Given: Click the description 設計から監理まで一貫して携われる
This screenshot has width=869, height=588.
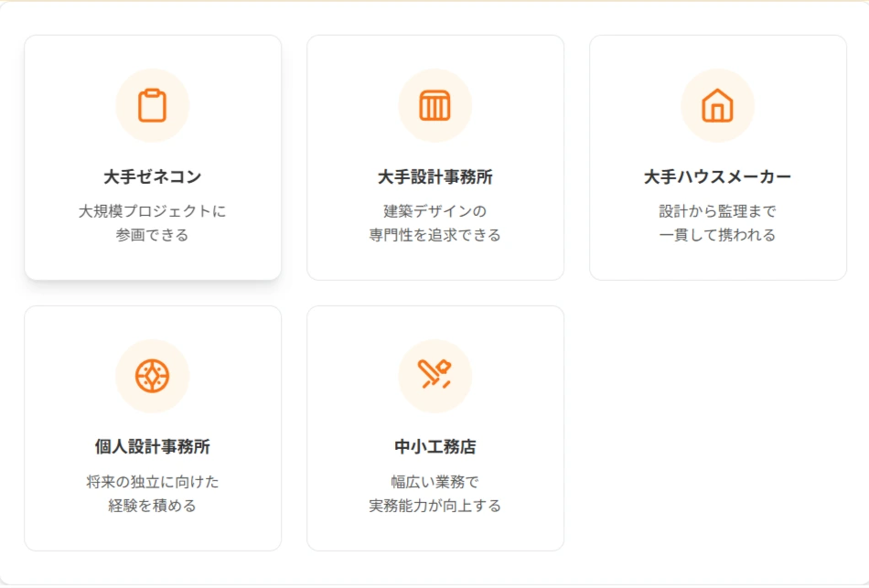Looking at the screenshot, I should pyautogui.click(x=718, y=223).
